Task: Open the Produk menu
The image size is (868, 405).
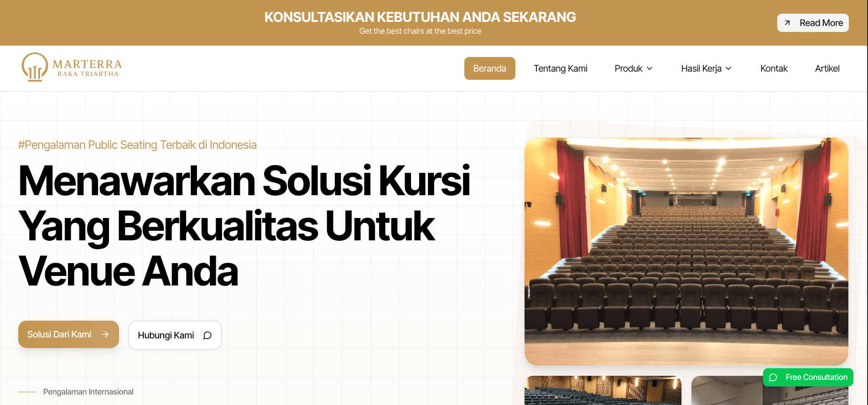Action: (x=634, y=68)
